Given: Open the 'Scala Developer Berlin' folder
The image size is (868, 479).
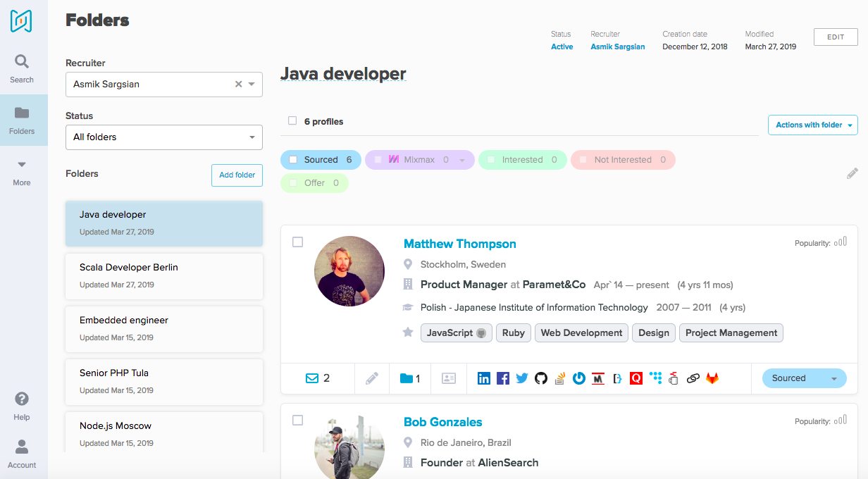Looking at the screenshot, I should point(163,275).
